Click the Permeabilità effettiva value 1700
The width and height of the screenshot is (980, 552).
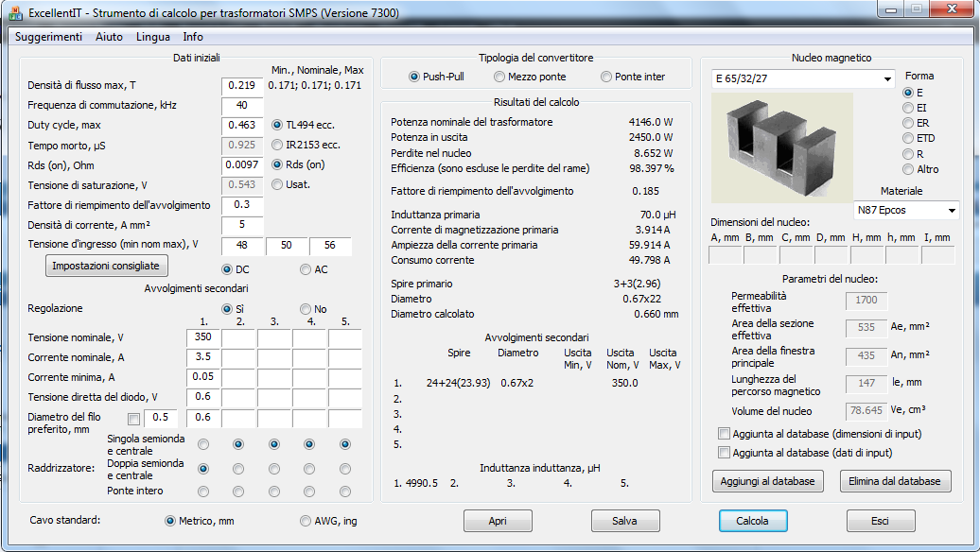point(866,301)
